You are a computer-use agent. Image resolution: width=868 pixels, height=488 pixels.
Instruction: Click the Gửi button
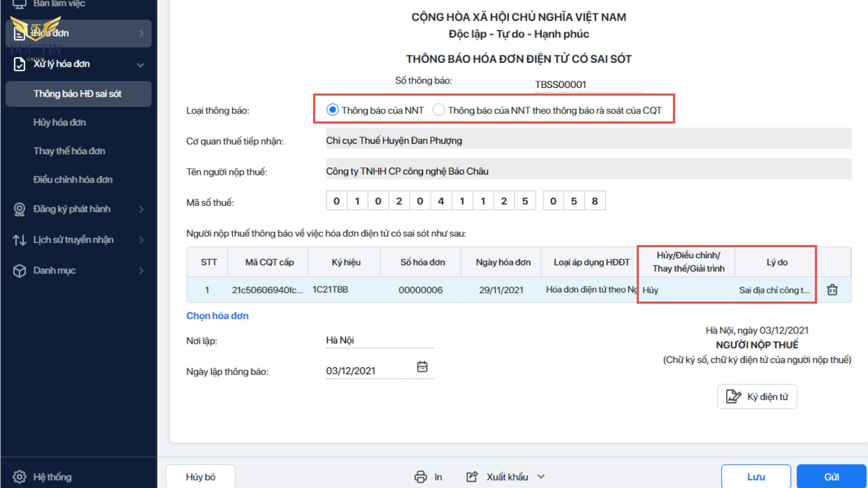click(x=831, y=477)
